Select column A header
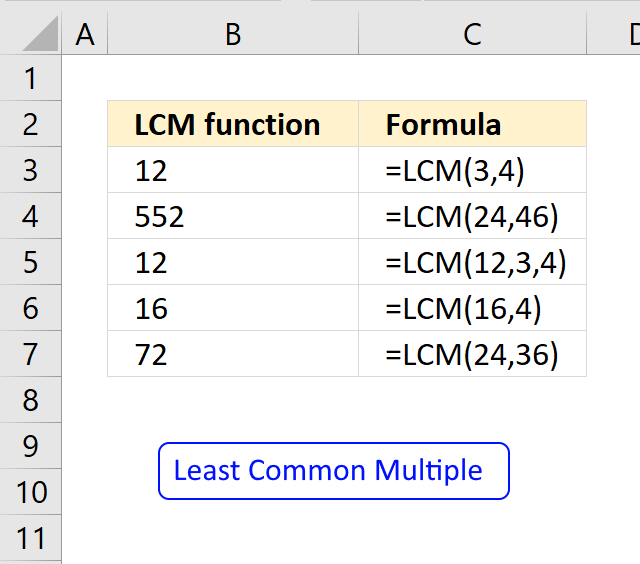 [x=85, y=33]
